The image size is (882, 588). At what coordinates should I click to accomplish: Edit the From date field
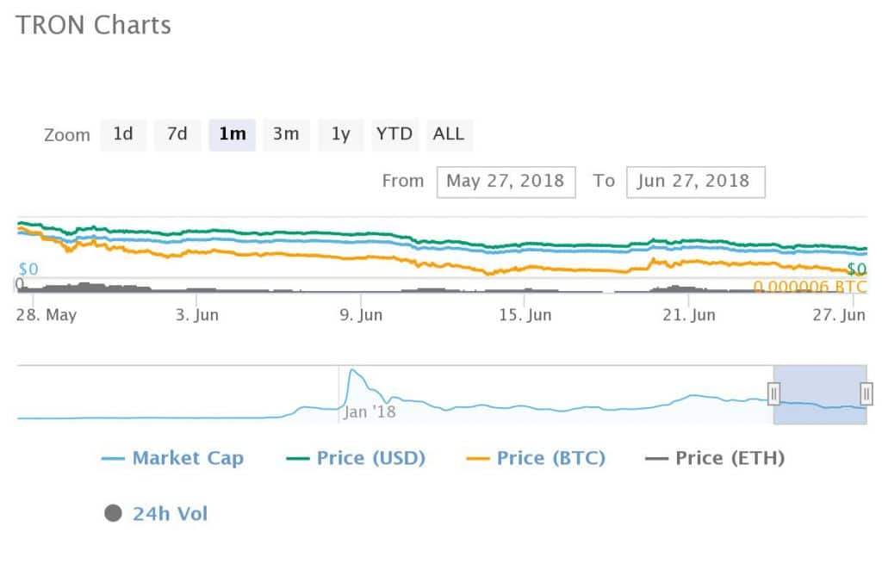[x=506, y=182]
